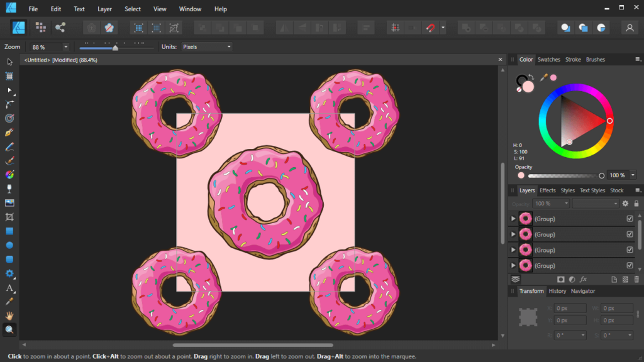Switch to the Effects tab
The width and height of the screenshot is (644, 362).
[x=548, y=190]
